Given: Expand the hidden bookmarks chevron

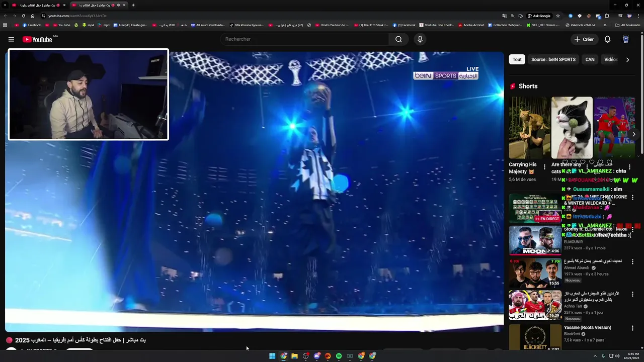Looking at the screenshot, I should click(605, 25).
